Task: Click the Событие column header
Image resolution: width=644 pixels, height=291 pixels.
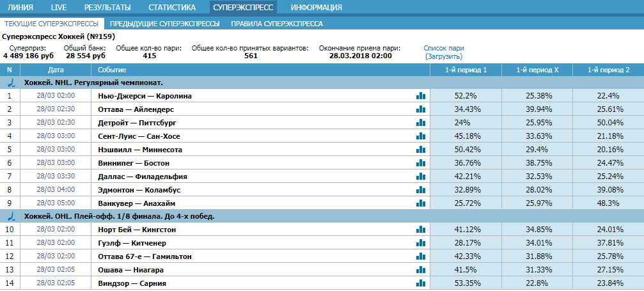Action: tap(261, 70)
